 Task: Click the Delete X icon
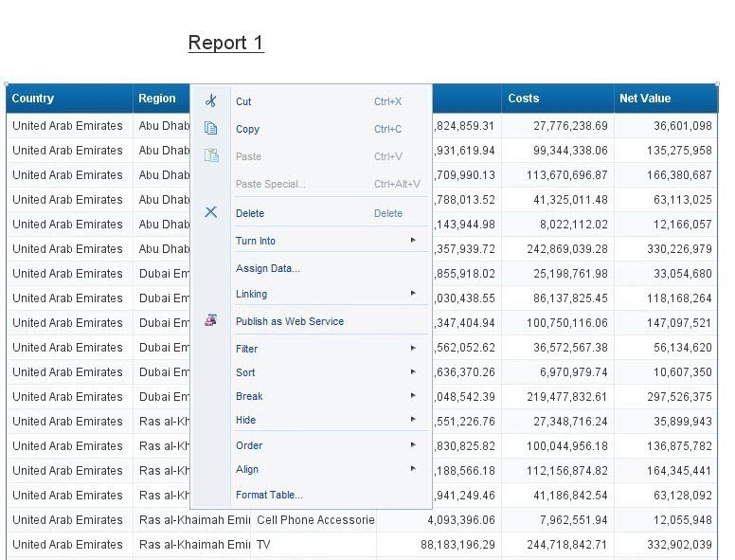211,213
